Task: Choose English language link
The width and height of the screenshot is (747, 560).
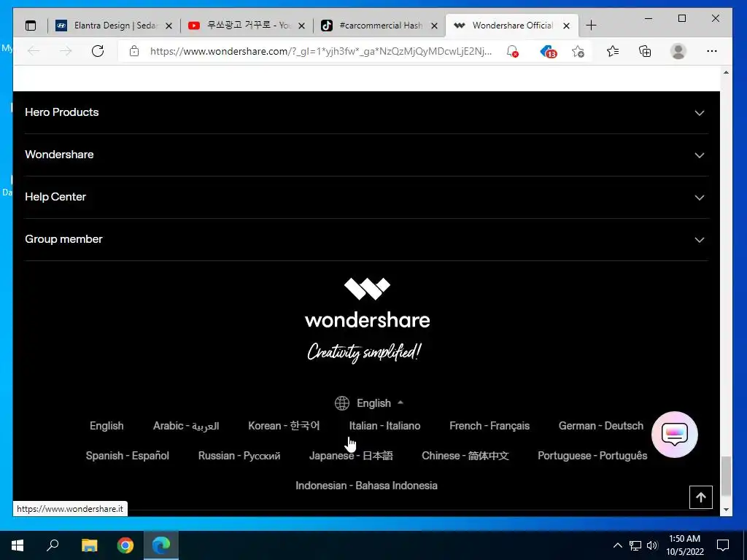Action: (107, 426)
